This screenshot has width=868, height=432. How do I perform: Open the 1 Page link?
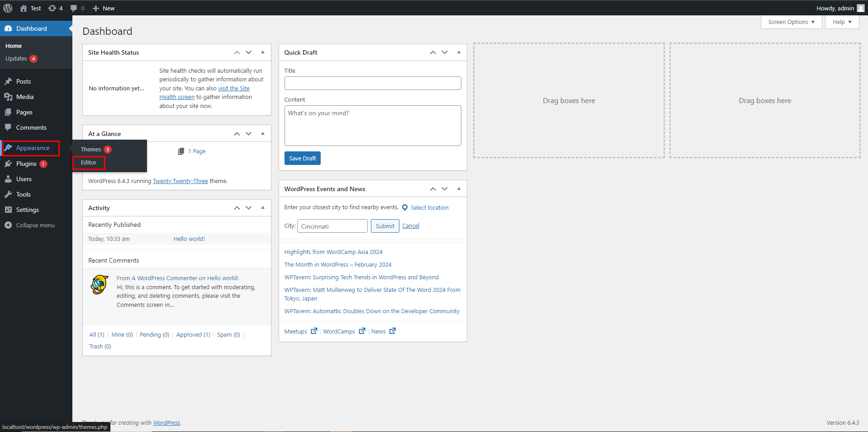click(x=197, y=151)
